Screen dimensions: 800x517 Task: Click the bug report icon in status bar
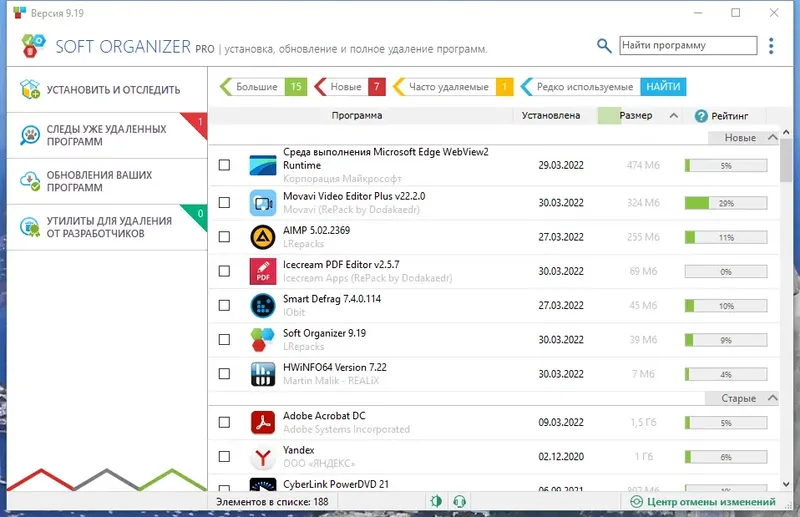(x=436, y=501)
